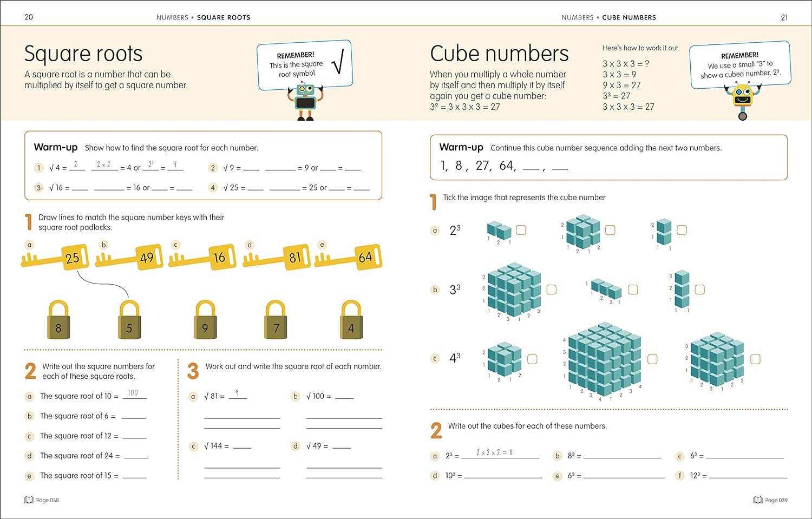This screenshot has width=812, height=519.
Task: Tick the checkbox beside the 3x3x3 cube
Action: (x=551, y=290)
